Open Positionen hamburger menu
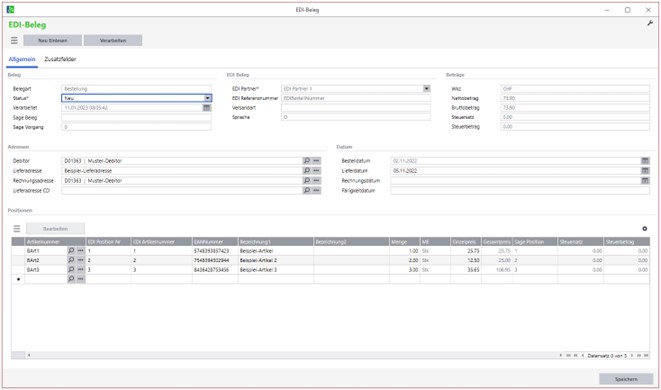The height and width of the screenshot is (390, 661). pyautogui.click(x=17, y=229)
